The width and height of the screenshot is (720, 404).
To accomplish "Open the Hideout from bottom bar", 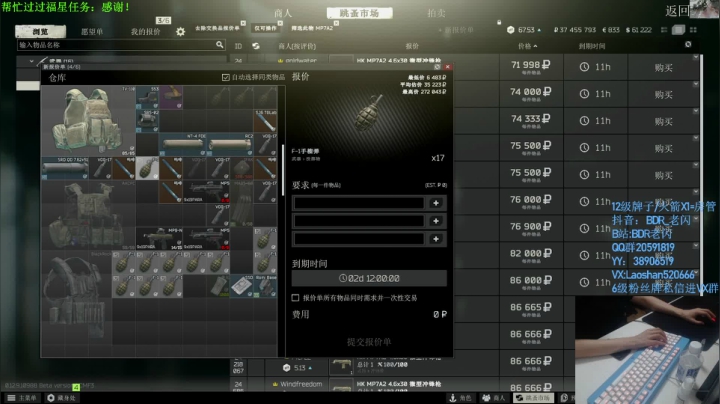I will pyautogui.click(x=62, y=398).
